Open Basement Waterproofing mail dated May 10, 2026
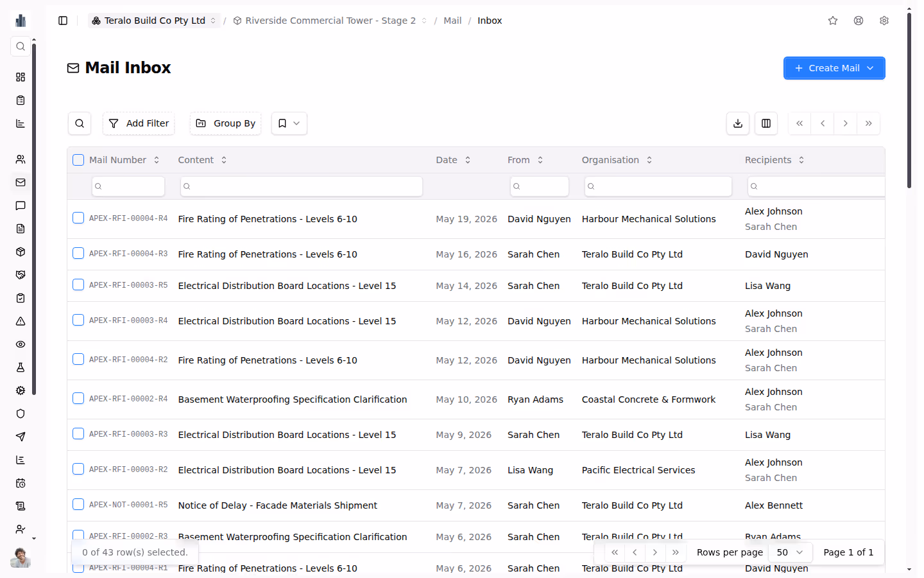 (293, 399)
